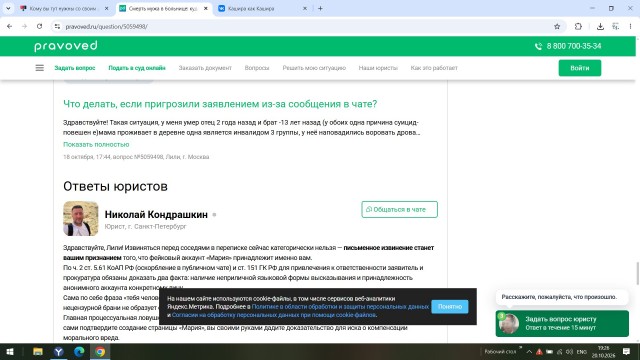Expand the tab search dropdown arrow
640x360 pixels.
[x=8, y=8]
